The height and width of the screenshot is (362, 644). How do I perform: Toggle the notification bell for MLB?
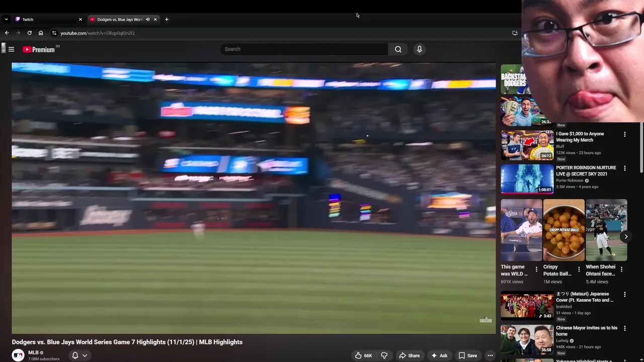click(x=75, y=355)
